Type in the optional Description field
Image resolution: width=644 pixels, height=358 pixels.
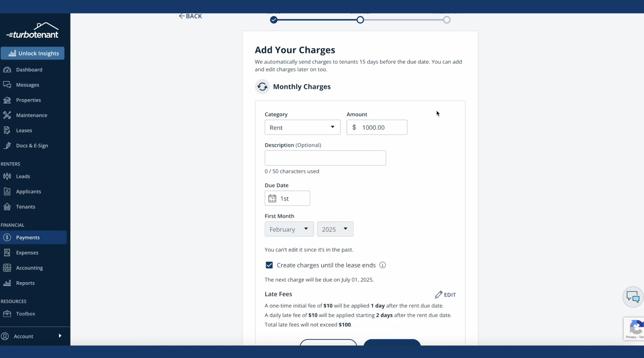click(x=325, y=158)
